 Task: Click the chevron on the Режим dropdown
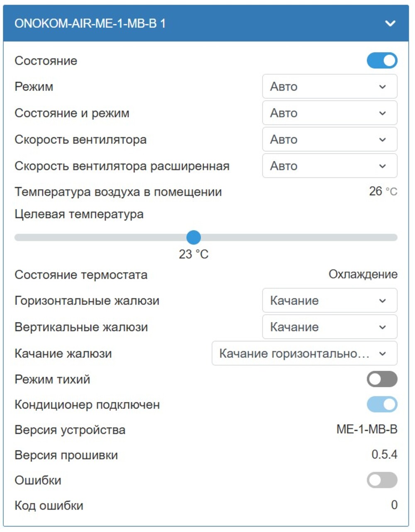(x=382, y=87)
